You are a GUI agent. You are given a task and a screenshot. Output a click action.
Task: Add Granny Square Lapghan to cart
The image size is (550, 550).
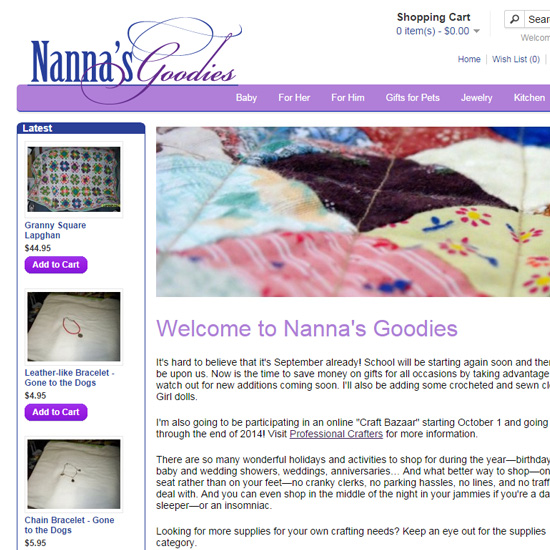[x=56, y=264]
